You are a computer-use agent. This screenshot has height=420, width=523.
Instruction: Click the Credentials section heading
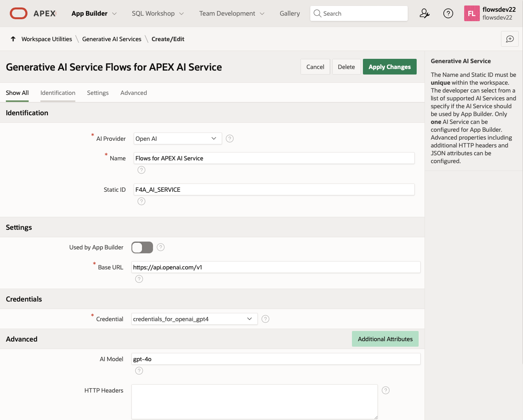(24, 299)
